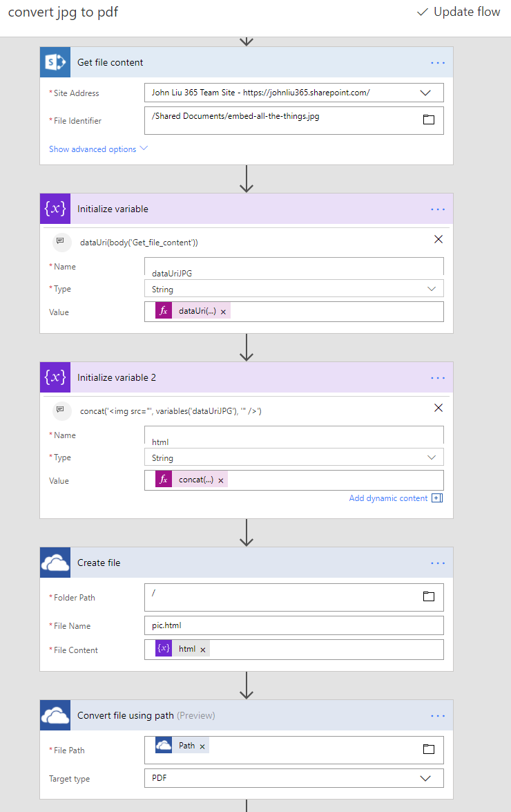Click the Initialize variable curly-brace icon
The width and height of the screenshot is (511, 812).
55,209
